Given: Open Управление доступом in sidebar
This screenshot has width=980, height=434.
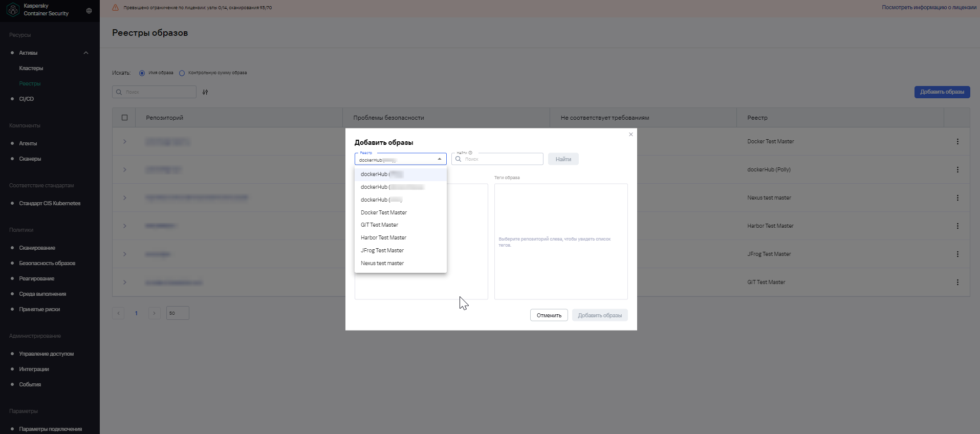Looking at the screenshot, I should click(x=47, y=354).
